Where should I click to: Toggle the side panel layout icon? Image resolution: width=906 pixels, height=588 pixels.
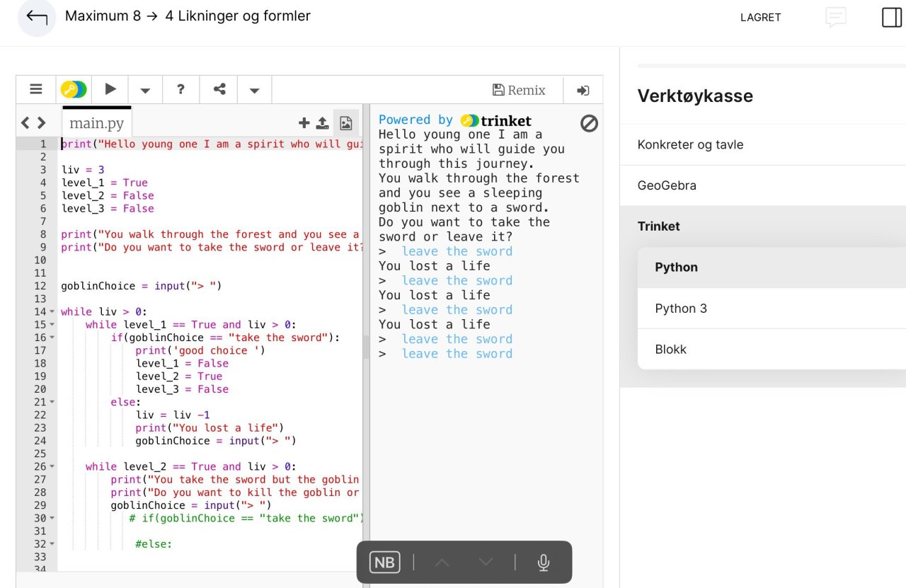[x=891, y=17]
